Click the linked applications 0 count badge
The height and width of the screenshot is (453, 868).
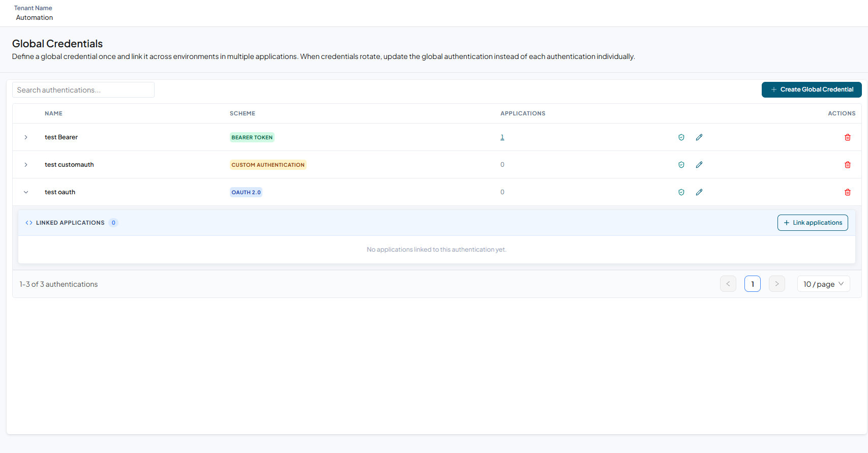point(113,223)
